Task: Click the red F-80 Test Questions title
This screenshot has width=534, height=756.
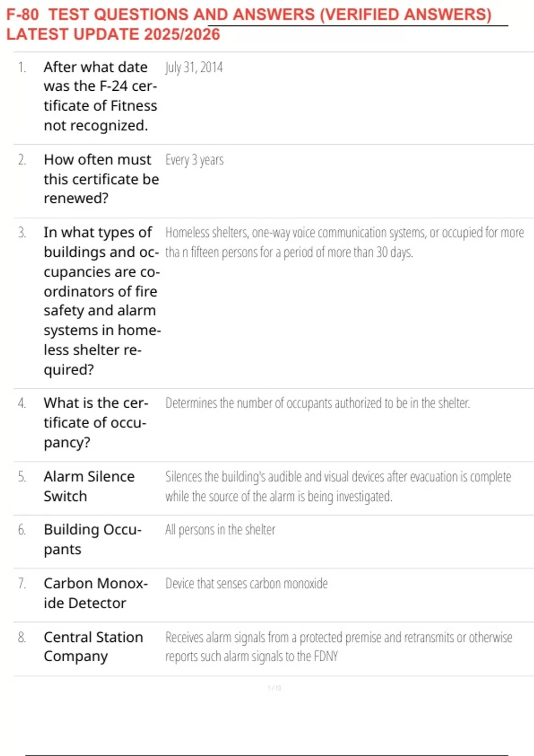Action: pos(249,15)
